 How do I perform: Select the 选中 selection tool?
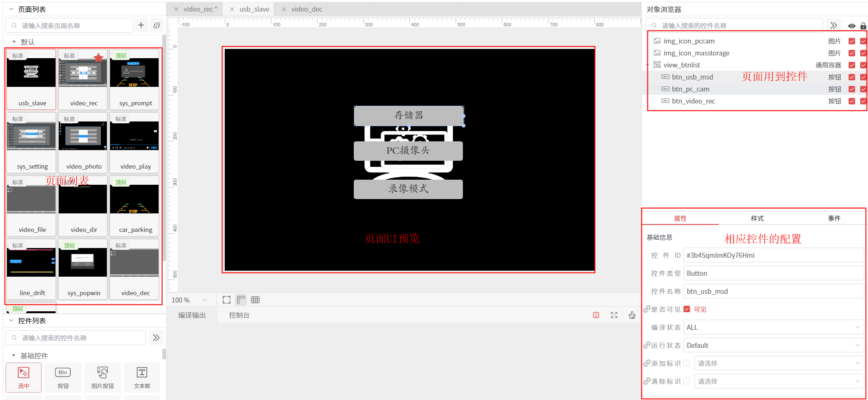pos(24,377)
